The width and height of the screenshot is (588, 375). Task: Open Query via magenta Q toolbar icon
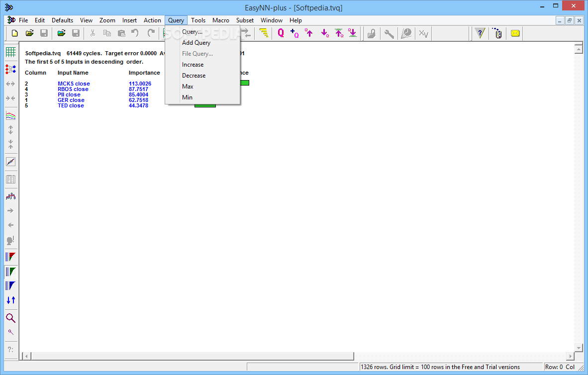tap(281, 33)
